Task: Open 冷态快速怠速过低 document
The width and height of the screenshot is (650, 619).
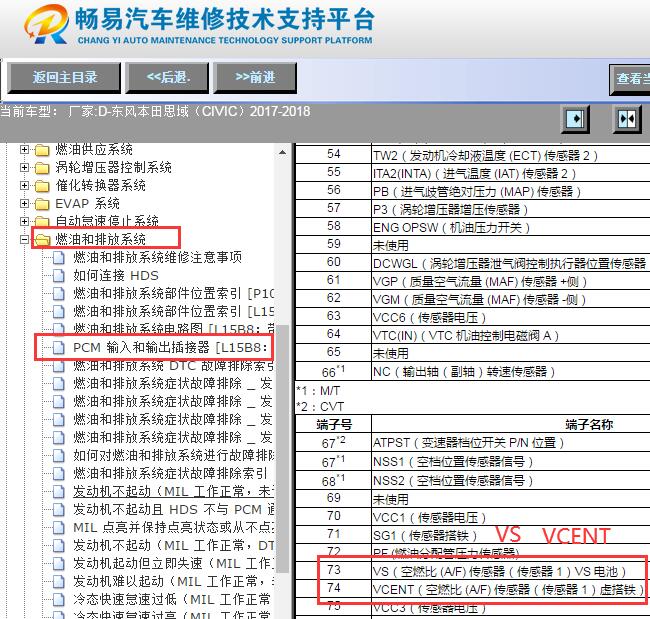Action: pos(172,600)
